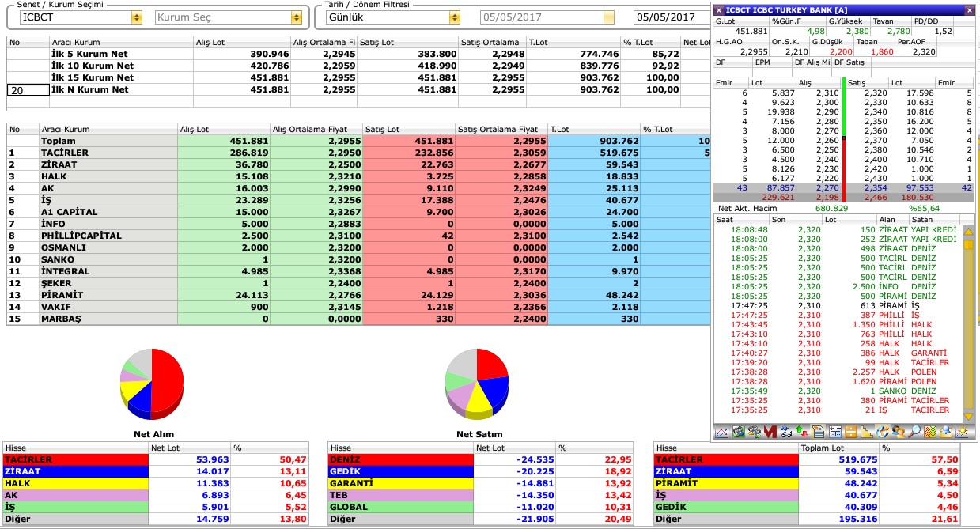Click the bell alarm envelope icon

[946, 433]
